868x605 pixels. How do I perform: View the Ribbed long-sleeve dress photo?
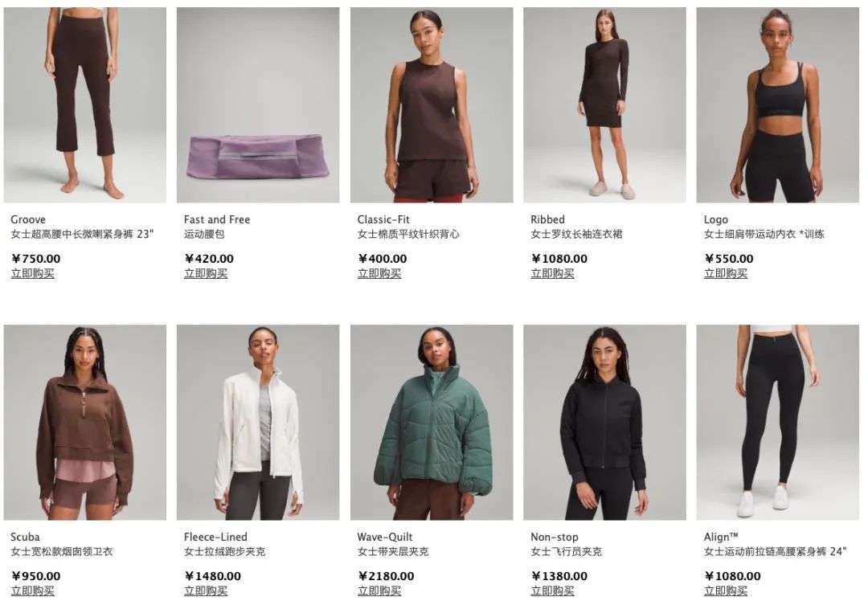(x=604, y=104)
